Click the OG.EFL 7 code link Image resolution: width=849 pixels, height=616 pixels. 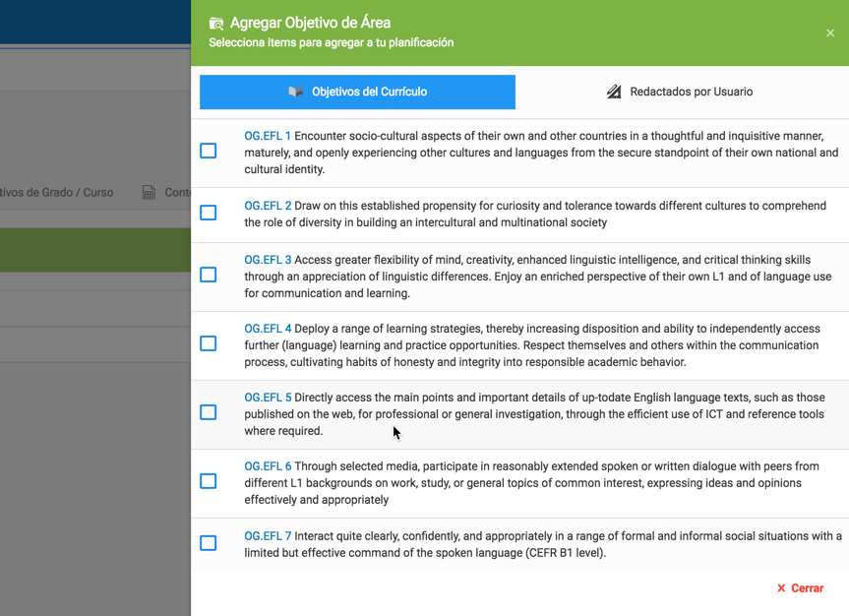click(268, 536)
